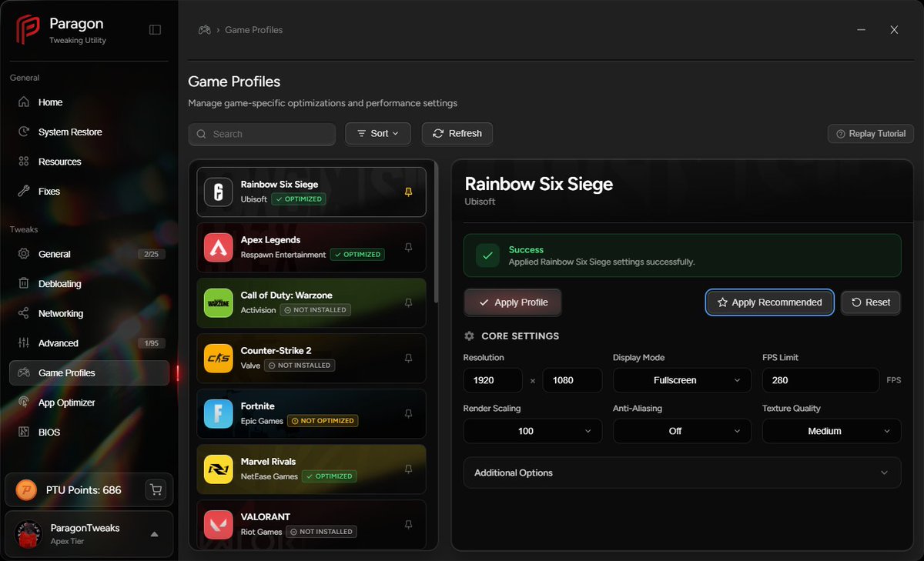Click the VALORANT game icon
The width and height of the screenshot is (924, 561).
coord(218,524)
